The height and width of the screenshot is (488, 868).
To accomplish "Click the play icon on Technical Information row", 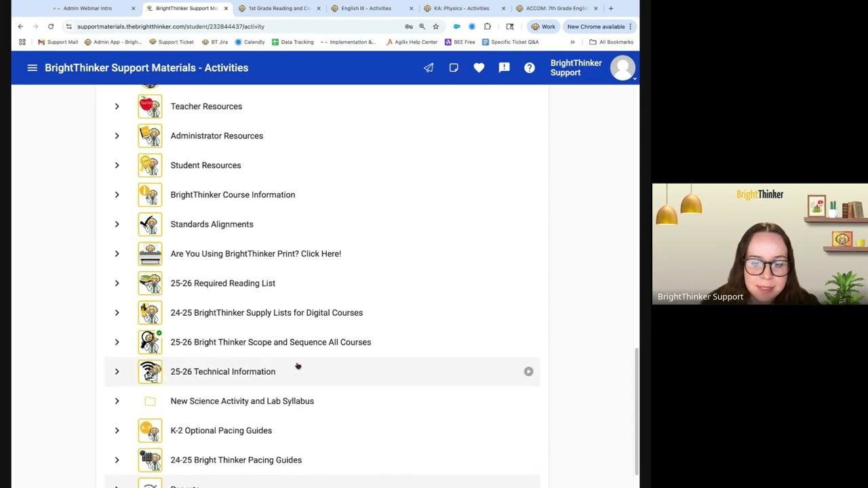I will coord(528,371).
